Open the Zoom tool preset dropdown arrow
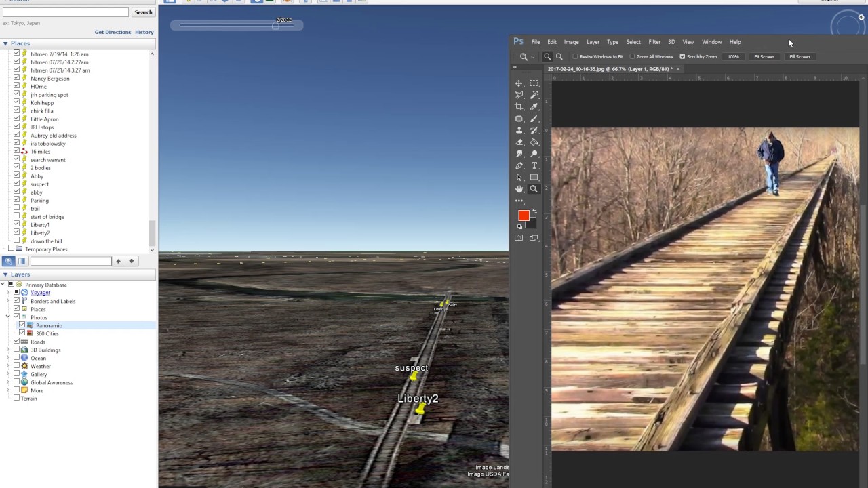The width and height of the screenshot is (868, 488). click(x=532, y=58)
